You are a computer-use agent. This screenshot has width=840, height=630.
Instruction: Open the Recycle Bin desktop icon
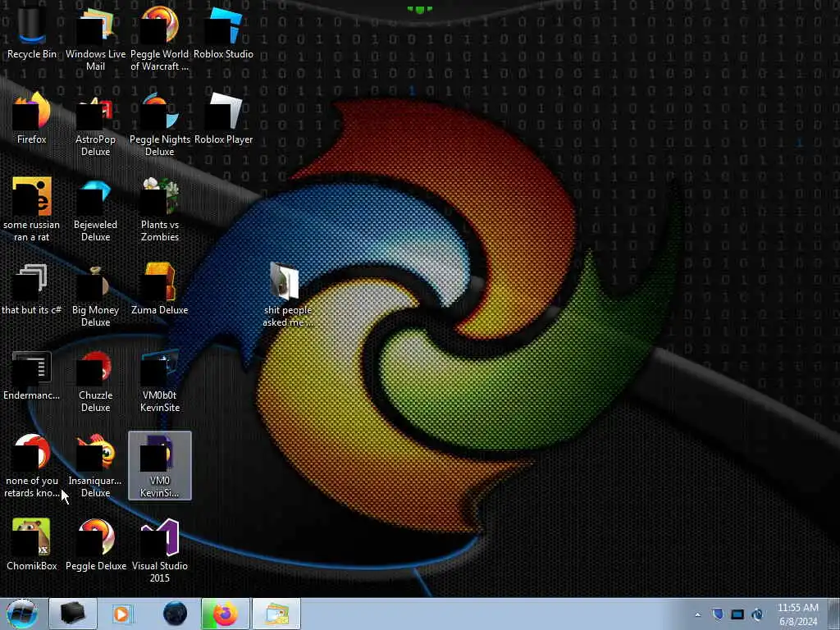coord(32,32)
